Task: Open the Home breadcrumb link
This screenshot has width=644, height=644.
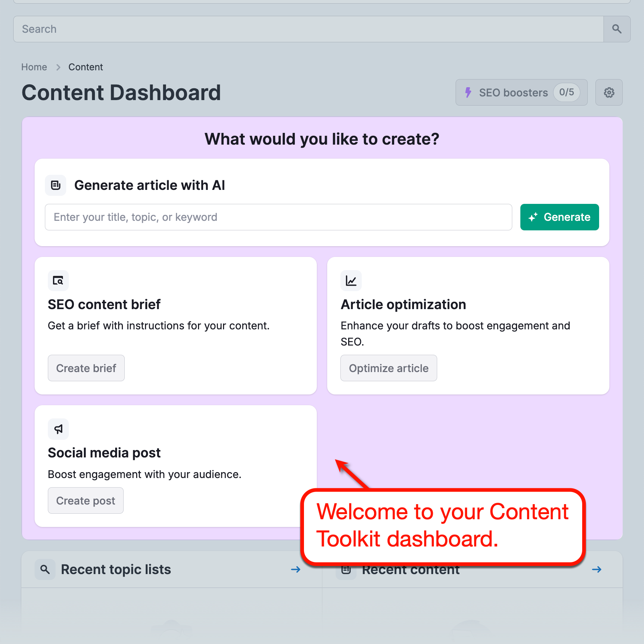Action: tap(34, 67)
